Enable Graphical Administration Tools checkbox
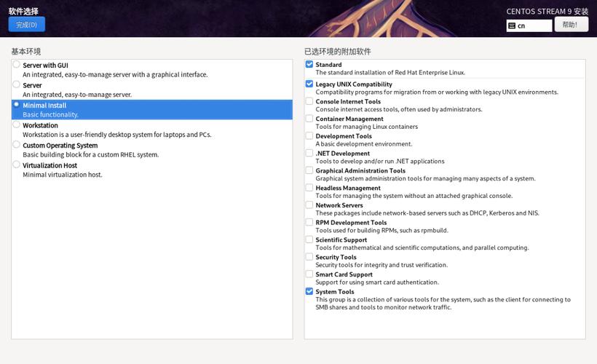This screenshot has width=597, height=364. [309, 170]
